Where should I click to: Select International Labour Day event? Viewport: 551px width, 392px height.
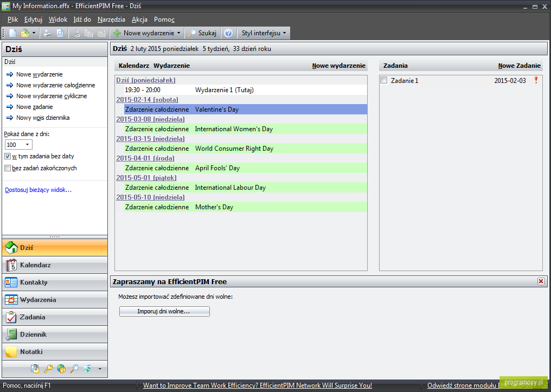246,188
